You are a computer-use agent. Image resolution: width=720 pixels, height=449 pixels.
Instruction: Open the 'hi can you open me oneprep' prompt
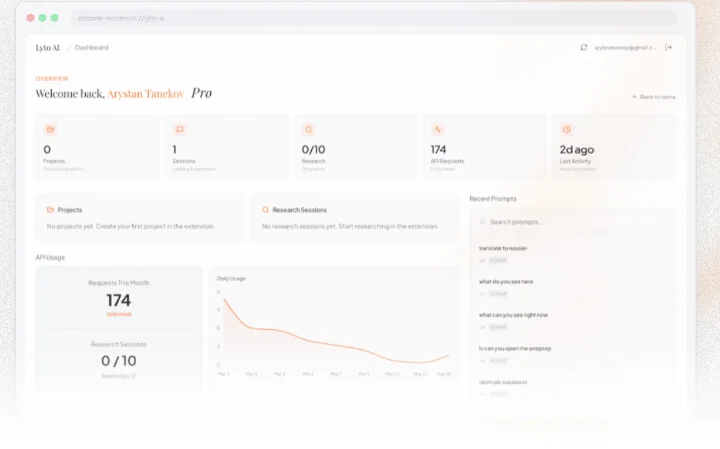click(515, 348)
